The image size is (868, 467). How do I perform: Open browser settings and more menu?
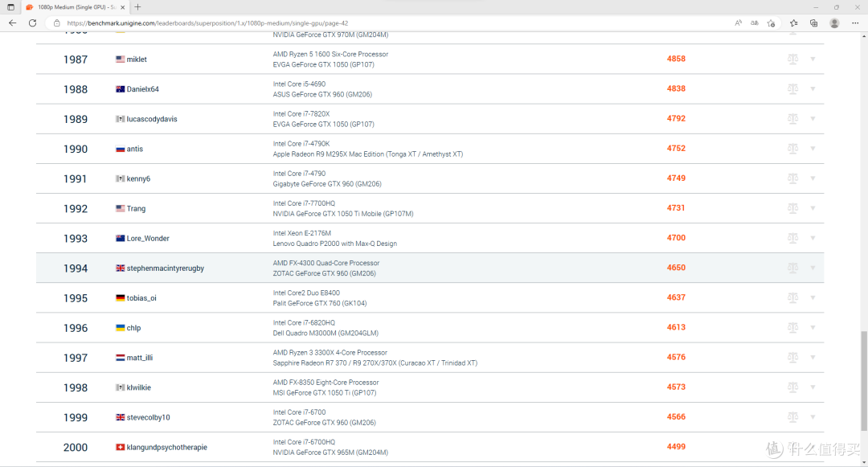pyautogui.click(x=855, y=23)
